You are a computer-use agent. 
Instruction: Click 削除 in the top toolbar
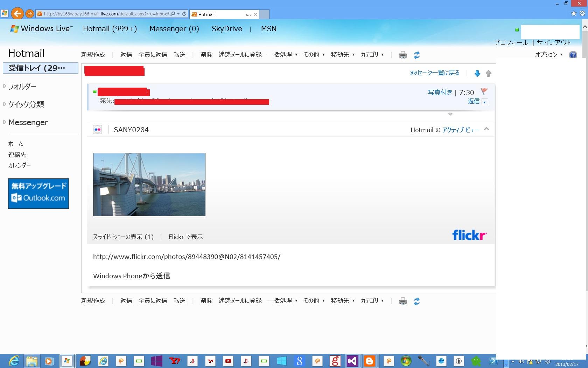206,55
